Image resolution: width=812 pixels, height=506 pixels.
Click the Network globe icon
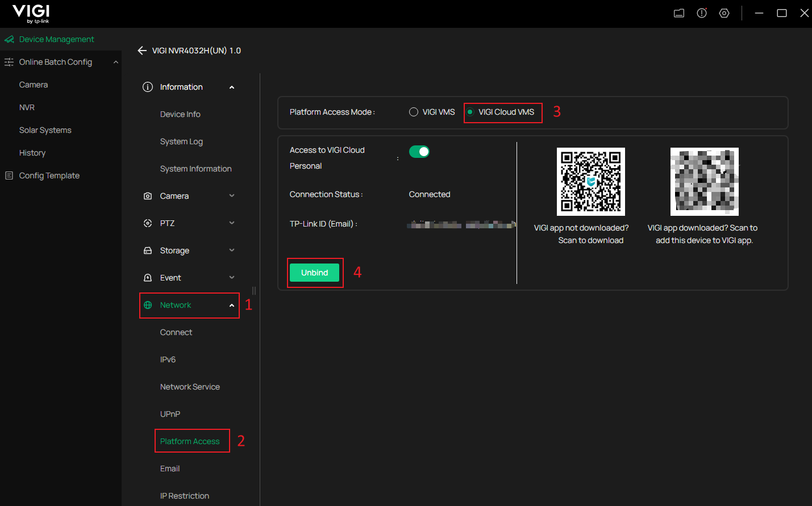[148, 305]
